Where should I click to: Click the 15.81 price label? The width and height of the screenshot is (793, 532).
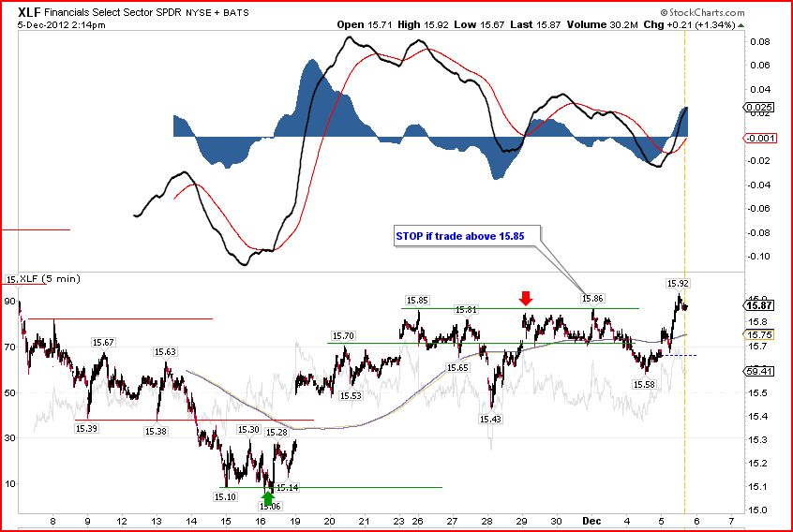[465, 310]
